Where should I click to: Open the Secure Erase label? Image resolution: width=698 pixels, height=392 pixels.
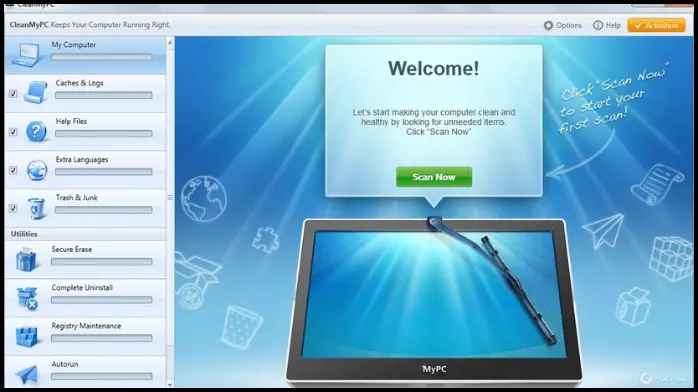point(72,249)
